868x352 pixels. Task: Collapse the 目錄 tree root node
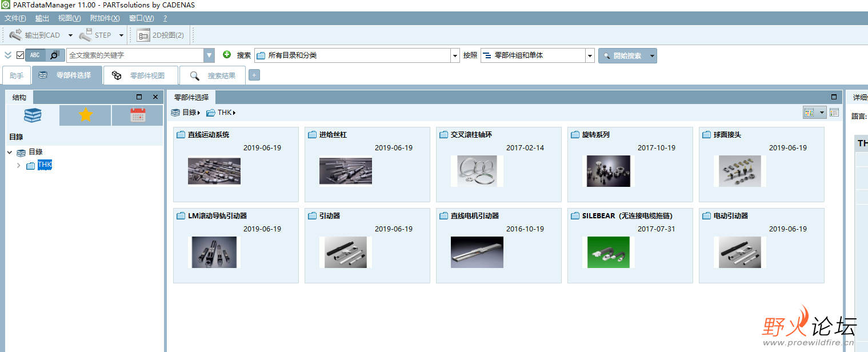(10, 153)
